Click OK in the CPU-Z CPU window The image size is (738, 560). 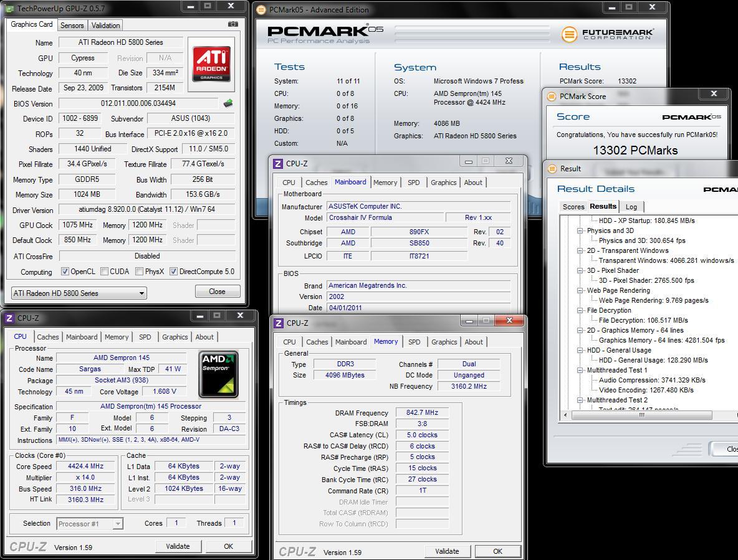[228, 546]
